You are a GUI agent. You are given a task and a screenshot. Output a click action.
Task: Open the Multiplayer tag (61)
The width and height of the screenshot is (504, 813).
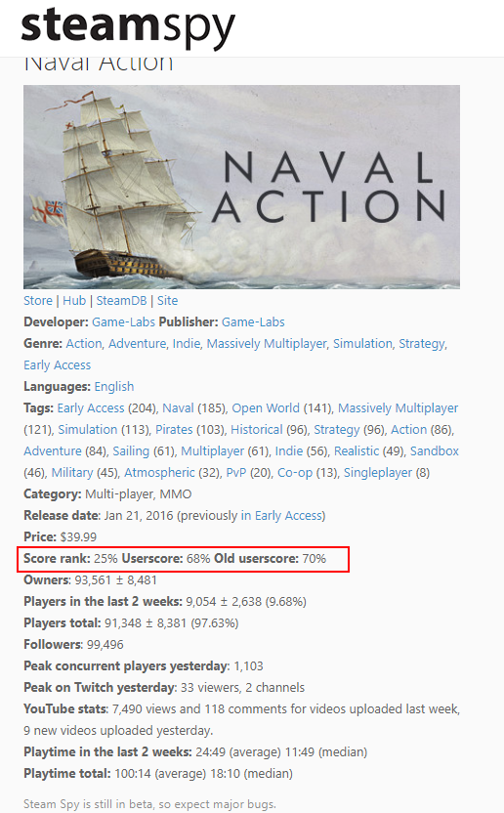213,451
